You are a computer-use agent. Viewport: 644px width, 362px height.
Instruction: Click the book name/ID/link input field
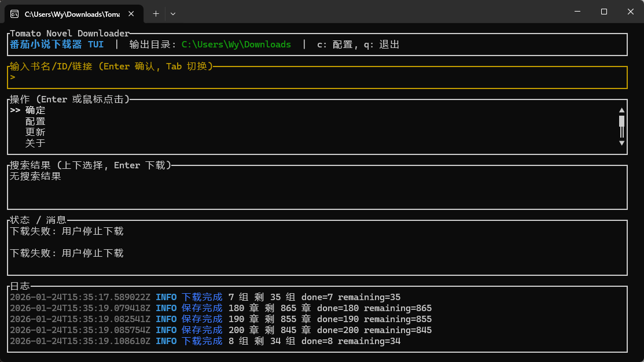(317, 77)
